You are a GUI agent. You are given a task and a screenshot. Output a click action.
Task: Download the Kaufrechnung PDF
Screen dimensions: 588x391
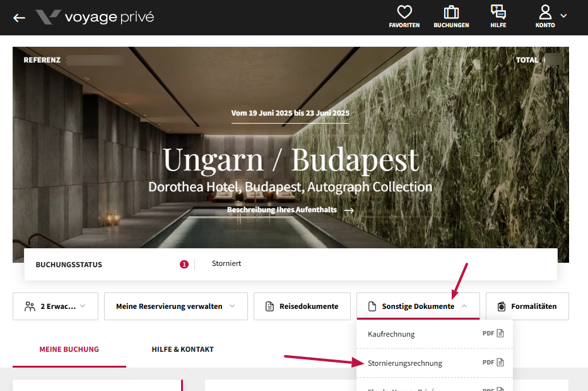(435, 334)
